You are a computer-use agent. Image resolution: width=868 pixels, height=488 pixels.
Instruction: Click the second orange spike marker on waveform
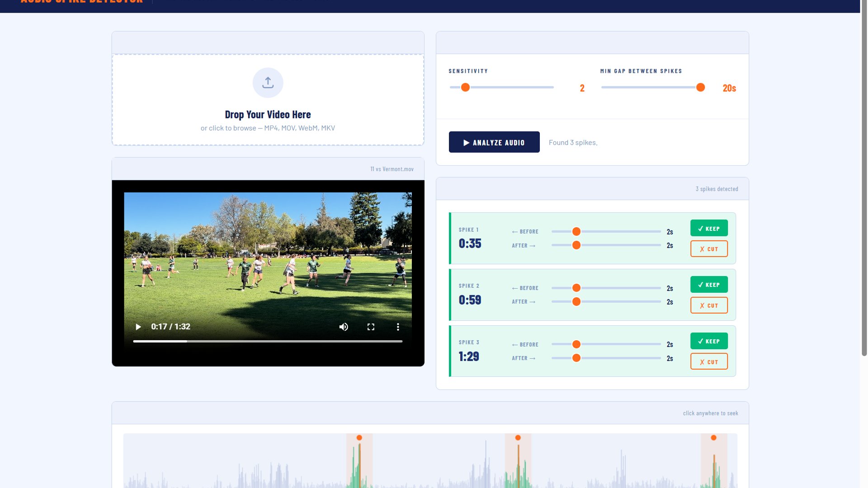coord(518,438)
